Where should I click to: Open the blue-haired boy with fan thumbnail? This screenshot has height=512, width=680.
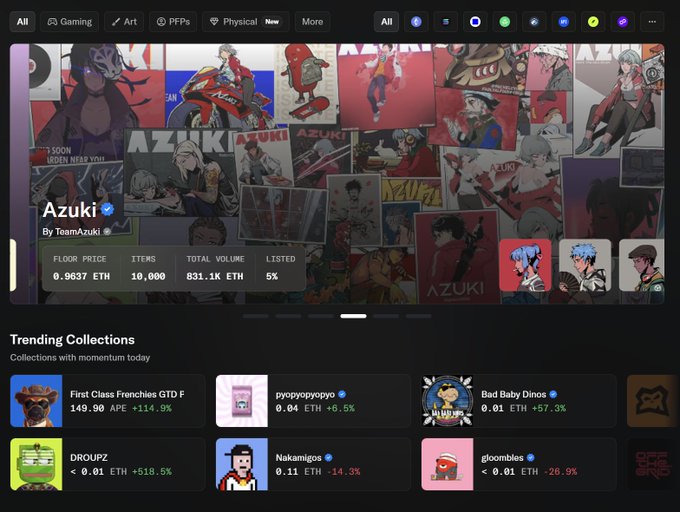pos(585,265)
